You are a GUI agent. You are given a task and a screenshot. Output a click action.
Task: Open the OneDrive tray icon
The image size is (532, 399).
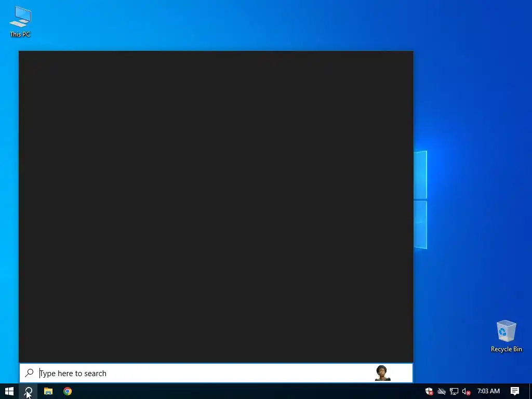(442, 392)
